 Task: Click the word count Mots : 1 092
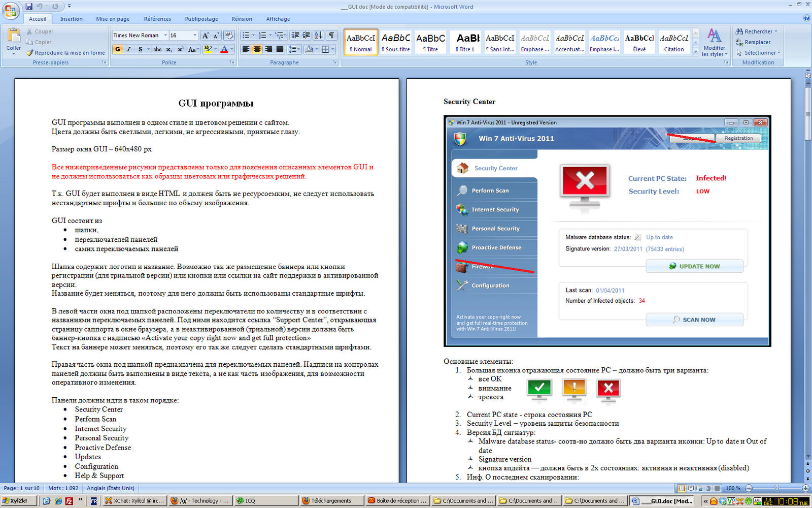click(63, 488)
